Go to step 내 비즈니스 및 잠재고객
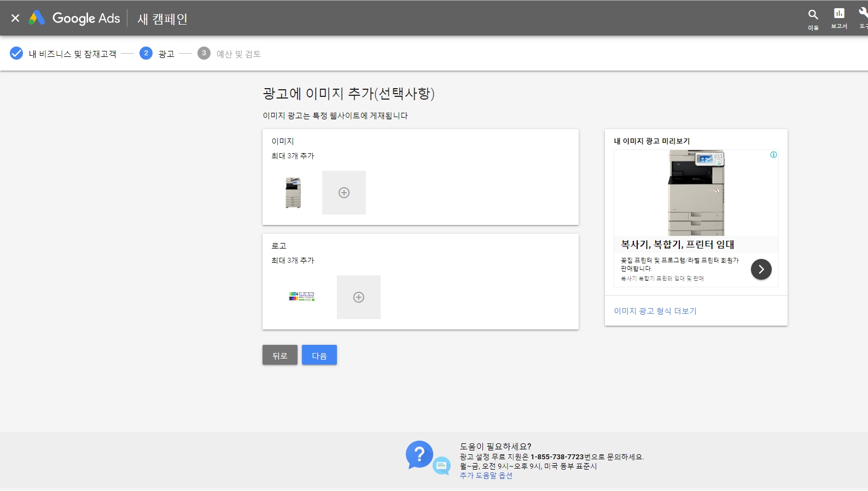 72,54
